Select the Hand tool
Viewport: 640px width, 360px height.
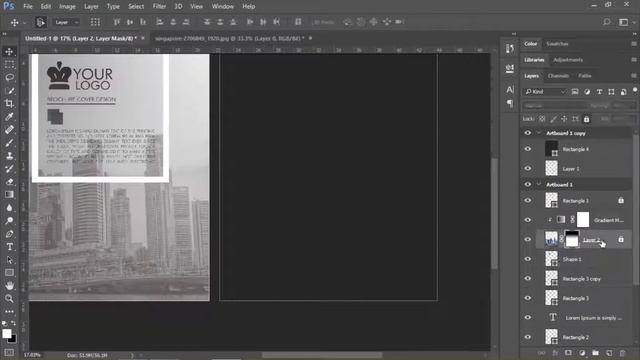[9, 286]
